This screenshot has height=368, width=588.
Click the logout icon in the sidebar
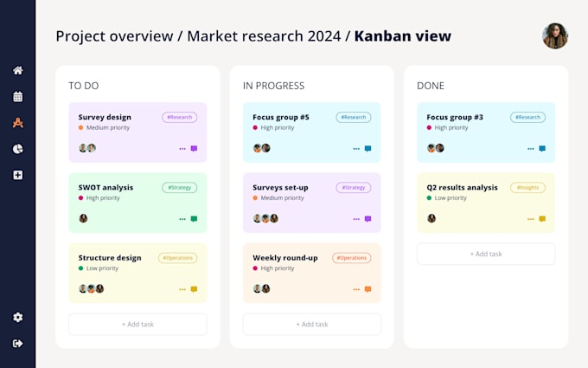(17, 343)
